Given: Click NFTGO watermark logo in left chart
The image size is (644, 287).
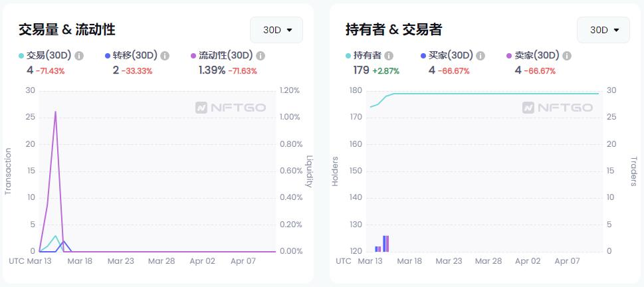Looking at the screenshot, I should tap(231, 108).
